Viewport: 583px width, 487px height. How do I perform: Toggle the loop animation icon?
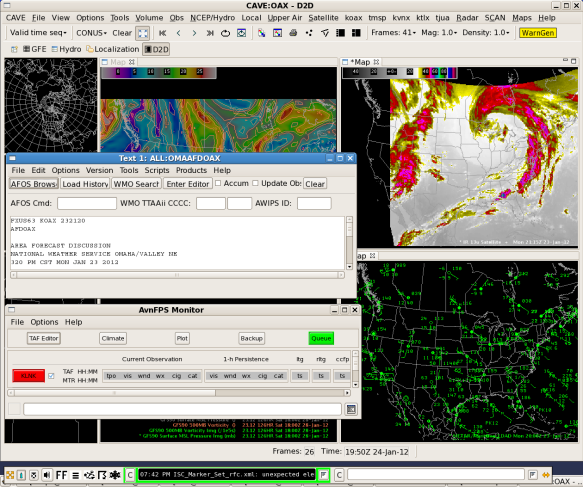point(225,33)
